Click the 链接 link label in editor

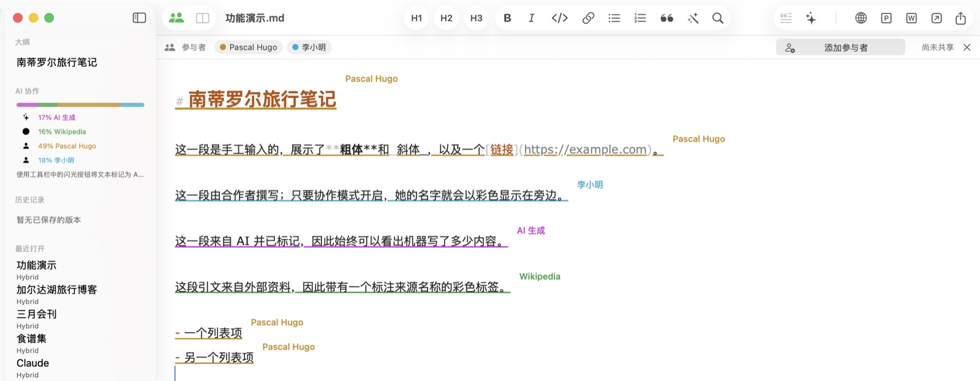point(502,149)
